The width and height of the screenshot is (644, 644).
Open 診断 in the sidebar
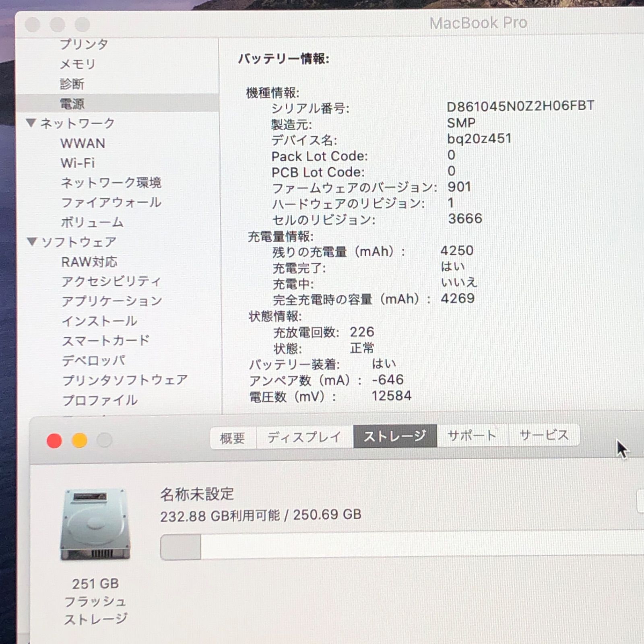coord(72,84)
